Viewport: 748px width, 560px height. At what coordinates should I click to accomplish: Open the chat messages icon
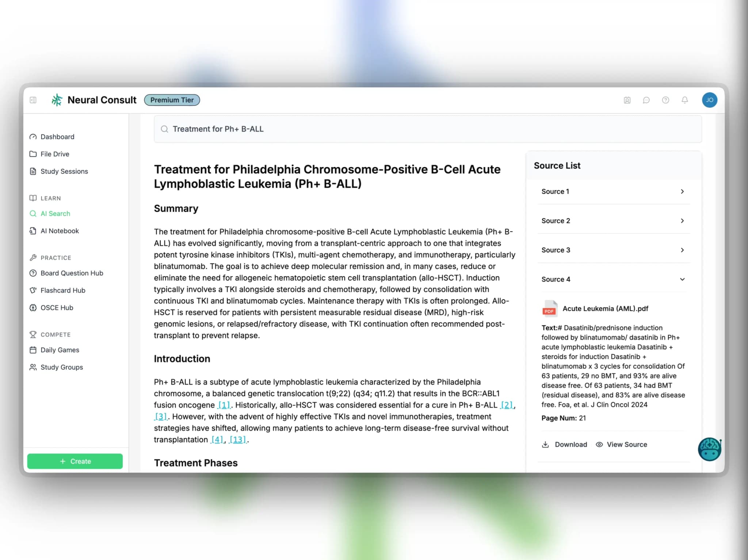click(646, 100)
